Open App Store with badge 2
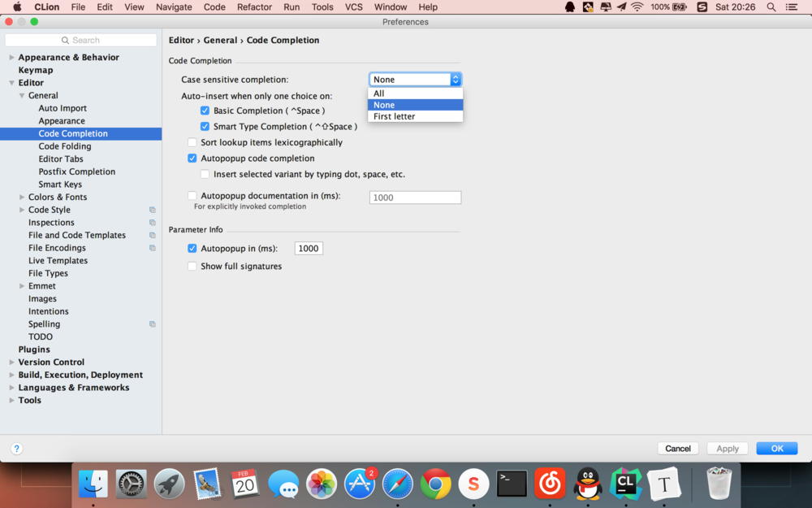The height and width of the screenshot is (508, 812). tap(360, 484)
